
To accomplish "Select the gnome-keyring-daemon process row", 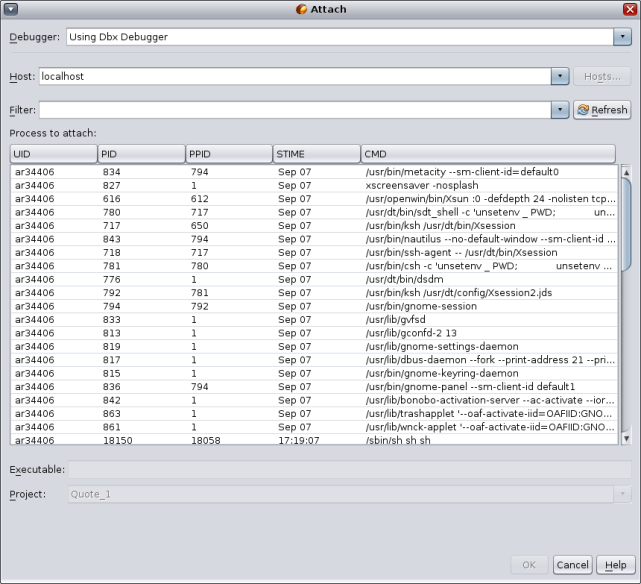I will 300,373.
